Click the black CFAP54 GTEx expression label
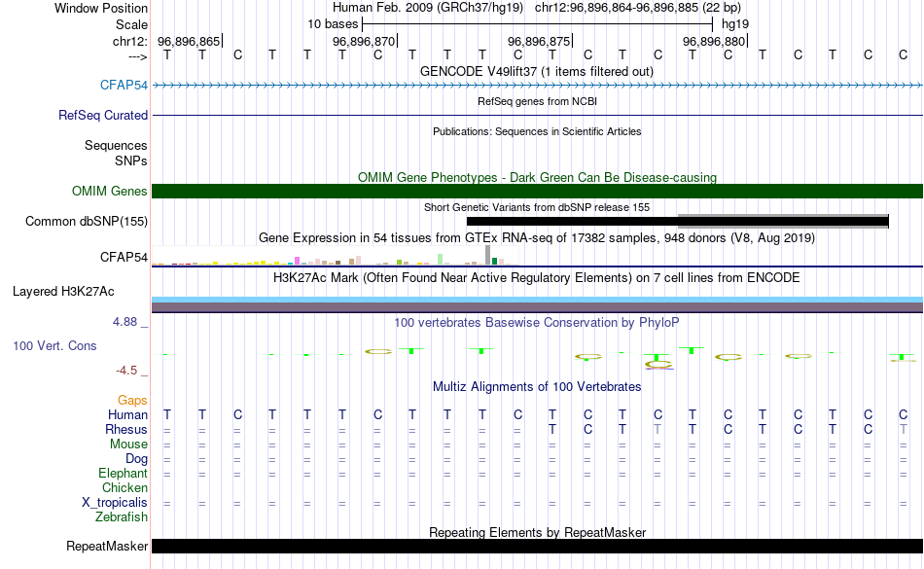Viewport: 924px width, 569px height. point(124,257)
